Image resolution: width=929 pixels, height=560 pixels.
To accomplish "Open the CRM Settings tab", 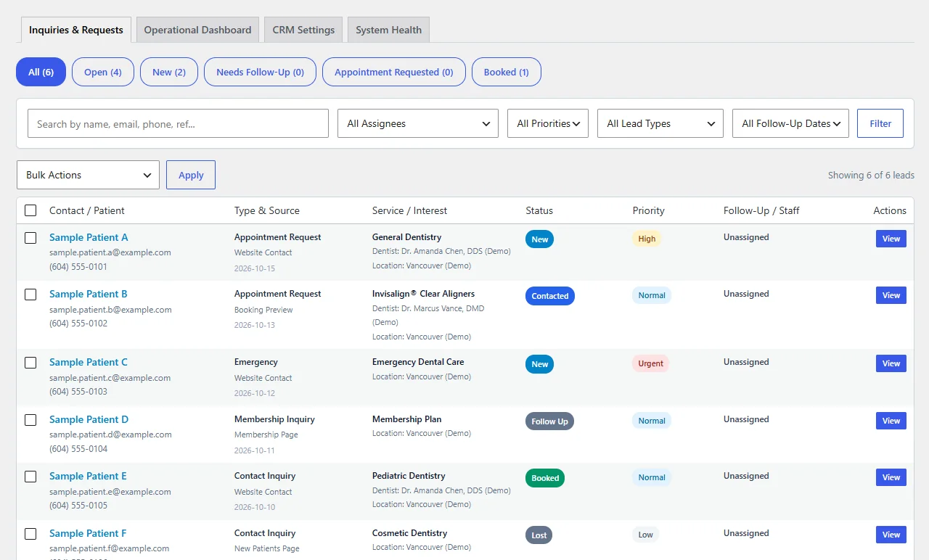I will pyautogui.click(x=303, y=30).
